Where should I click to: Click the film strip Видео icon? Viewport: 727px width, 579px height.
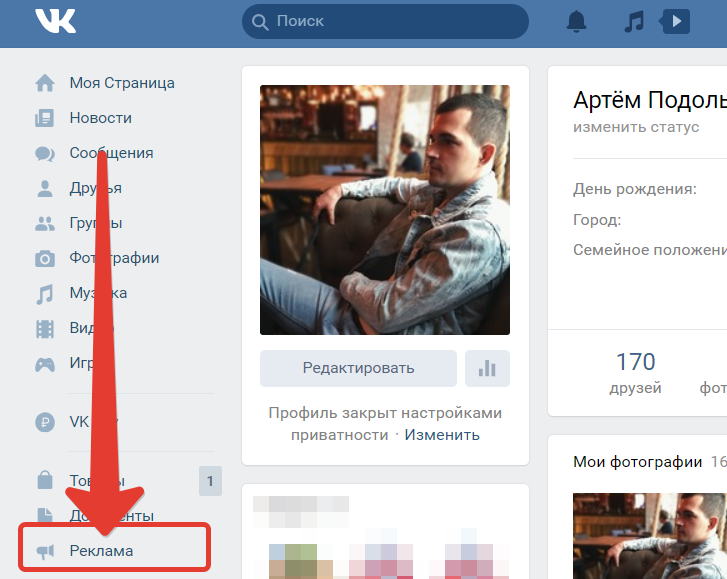(x=45, y=329)
